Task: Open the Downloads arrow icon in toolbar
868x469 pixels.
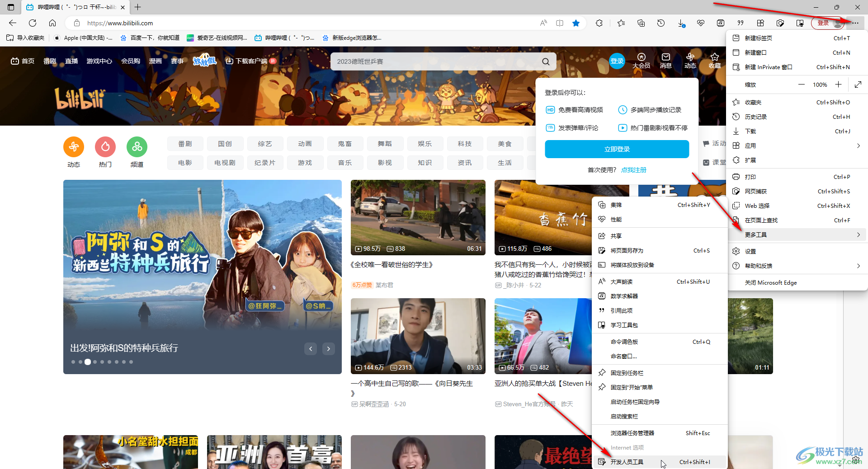Action: coord(681,23)
